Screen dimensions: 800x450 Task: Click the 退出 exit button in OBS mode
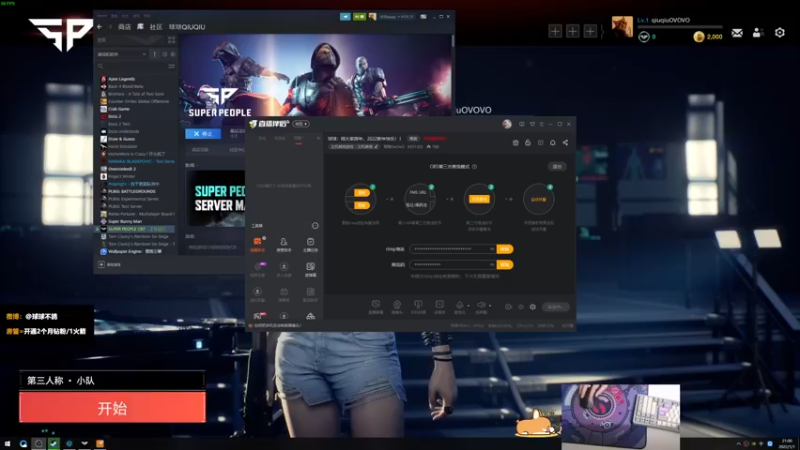[x=557, y=166]
